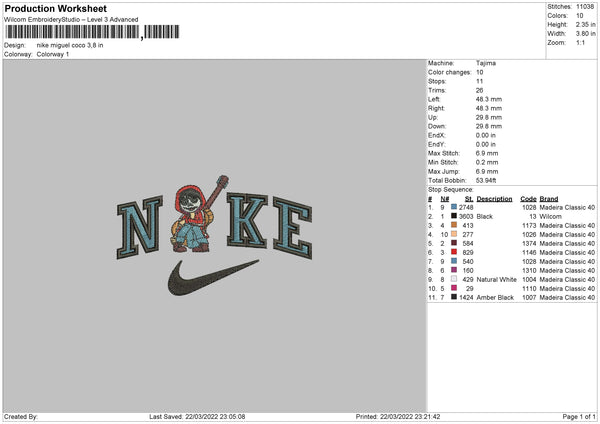Viewport: 600px width, 424px height.
Task: Click the stitch count 1424 in row 11
Action: point(466,297)
